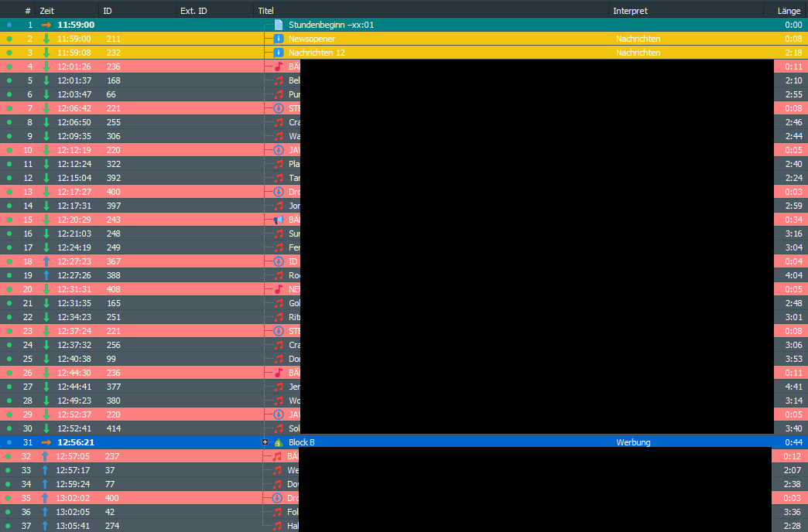This screenshot has height=532, width=808.
Task: Click ID 306 in row 9
Action: point(113,136)
